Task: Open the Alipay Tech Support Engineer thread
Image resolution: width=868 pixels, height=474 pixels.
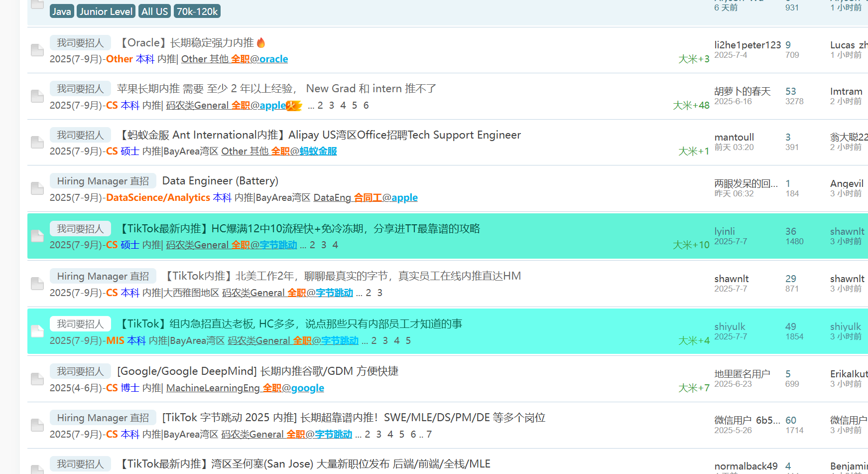Action: coord(319,135)
